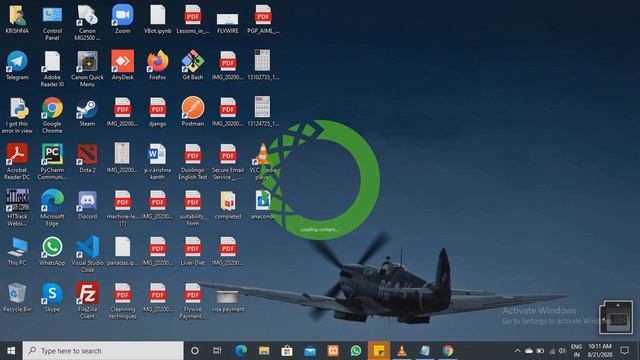This screenshot has height=360, width=640.
Task: Open Microsoft Store from the taskbar
Action: (287, 351)
